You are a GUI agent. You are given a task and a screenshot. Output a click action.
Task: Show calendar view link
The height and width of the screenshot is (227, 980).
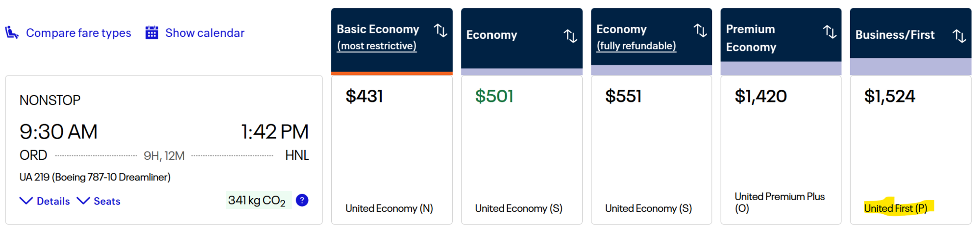pos(204,33)
